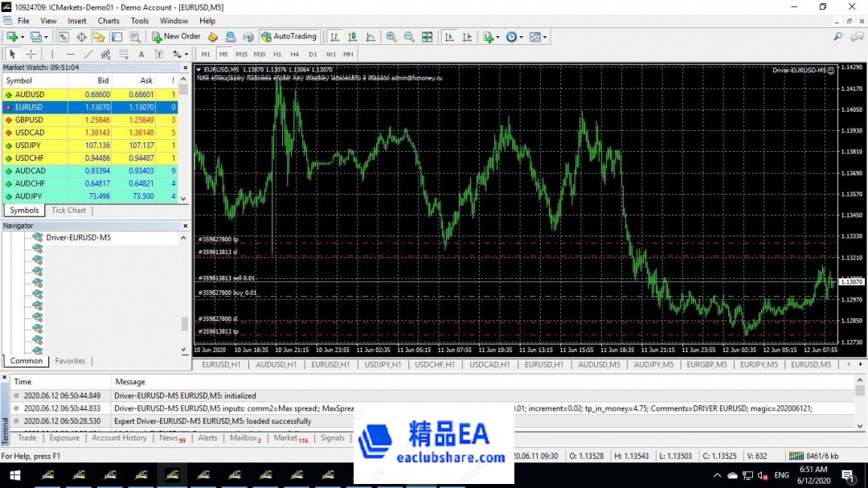Image resolution: width=868 pixels, height=488 pixels.
Task: Enable the chart Auto Scroll toggle
Action: [448, 37]
